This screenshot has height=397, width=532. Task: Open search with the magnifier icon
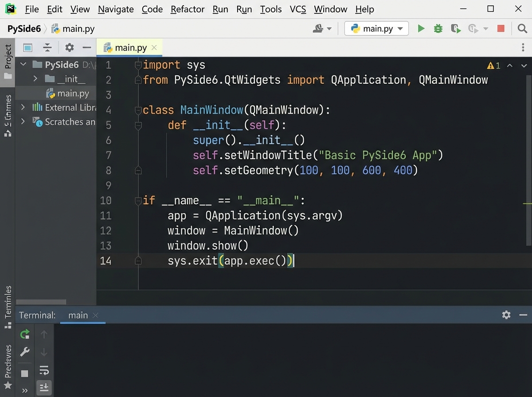pos(522,28)
